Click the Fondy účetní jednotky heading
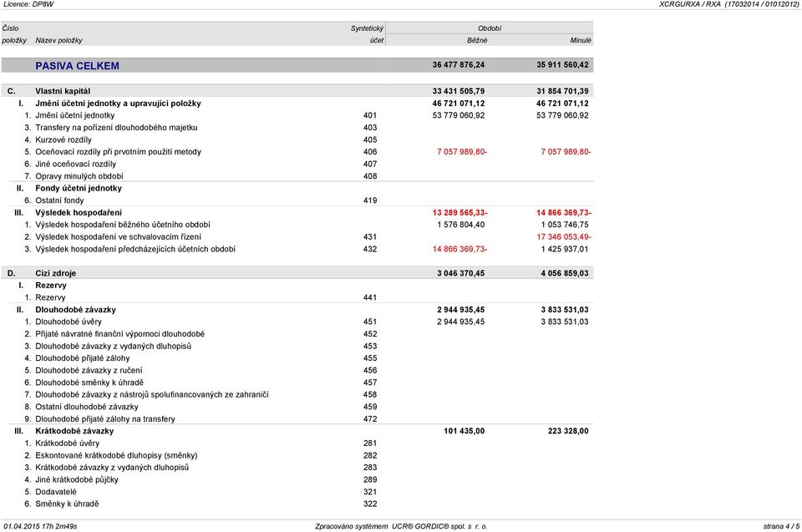This screenshot has height=532, width=802. pyautogui.click(x=79, y=188)
